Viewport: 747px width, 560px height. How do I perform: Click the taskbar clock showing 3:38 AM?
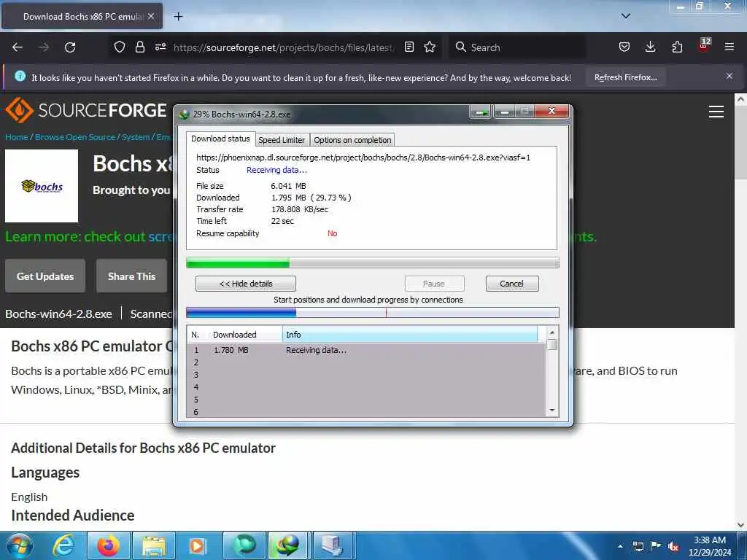click(x=710, y=546)
